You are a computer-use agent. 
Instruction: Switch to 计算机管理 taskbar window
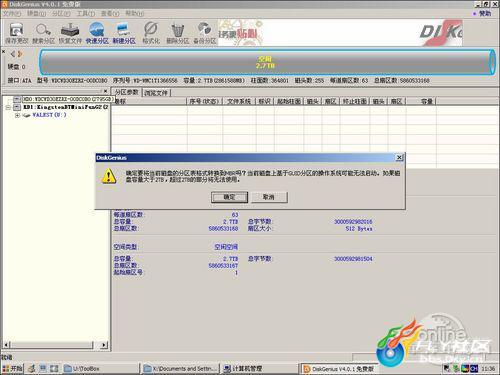259,369
